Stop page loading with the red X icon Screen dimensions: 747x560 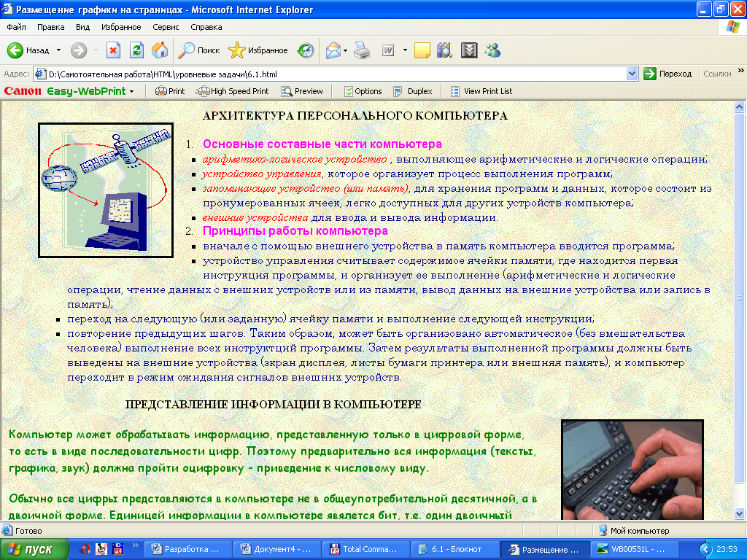click(113, 50)
